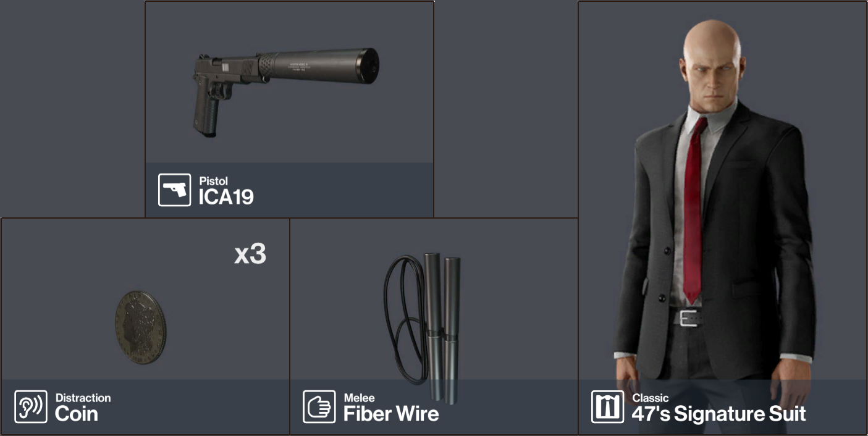The width and height of the screenshot is (868, 436).
Task: Click the silenced pistol image
Action: 286,91
